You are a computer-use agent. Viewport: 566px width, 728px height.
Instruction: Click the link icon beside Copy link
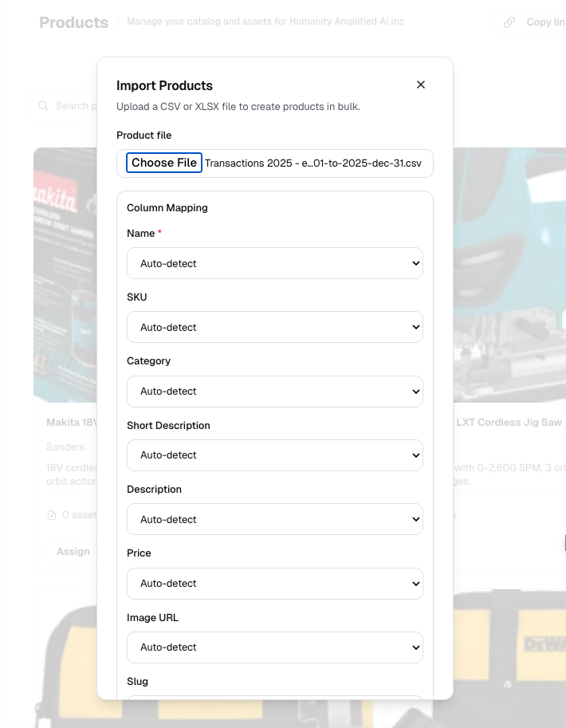click(509, 22)
